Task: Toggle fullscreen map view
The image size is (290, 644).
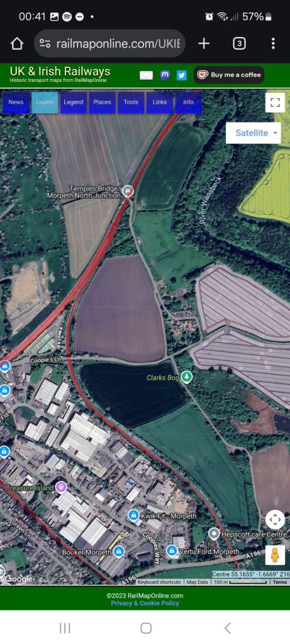Action: tap(275, 103)
